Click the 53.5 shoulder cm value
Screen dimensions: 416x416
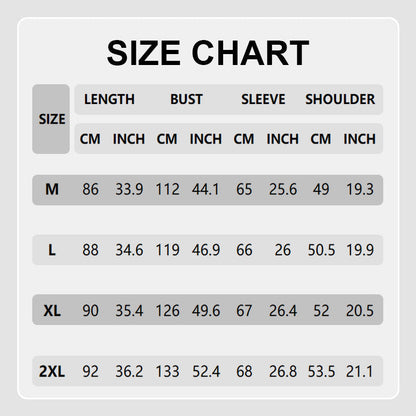[x=321, y=371]
